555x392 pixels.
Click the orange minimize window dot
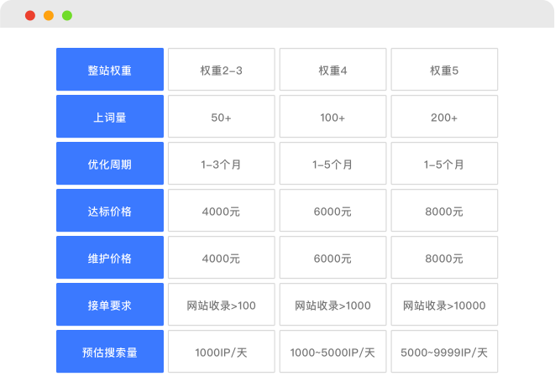[x=49, y=16]
